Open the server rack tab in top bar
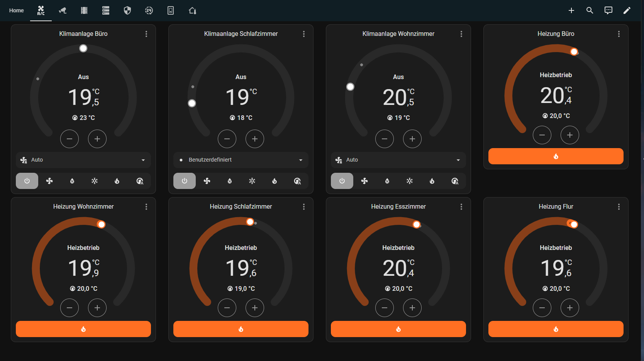Image resolution: width=644 pixels, height=361 pixels. tap(106, 10)
